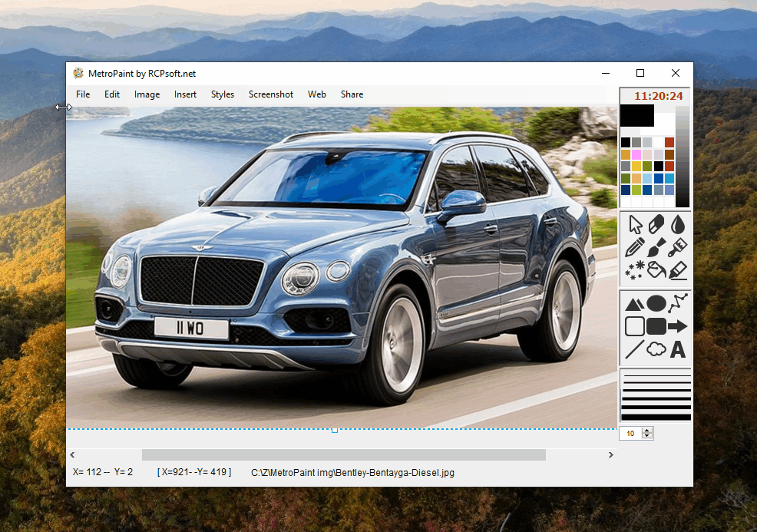Image resolution: width=757 pixels, height=532 pixels.
Task: Choose the brown color swatch
Action: click(669, 154)
